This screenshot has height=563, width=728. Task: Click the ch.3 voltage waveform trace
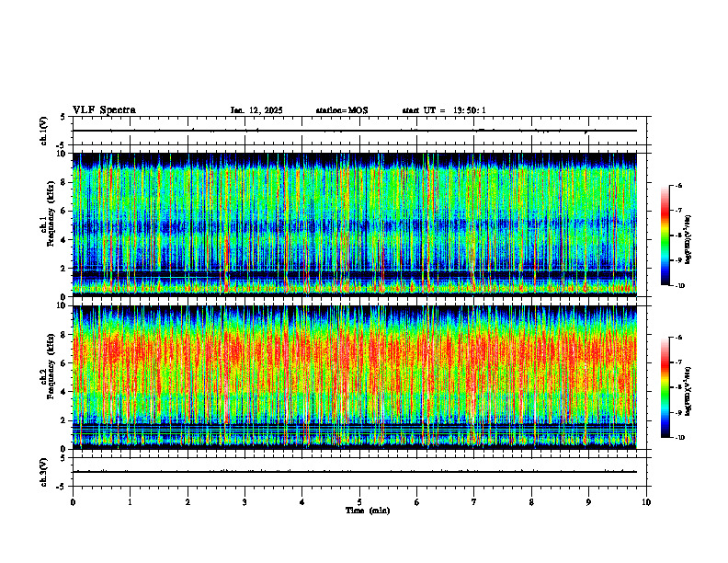(x=355, y=472)
